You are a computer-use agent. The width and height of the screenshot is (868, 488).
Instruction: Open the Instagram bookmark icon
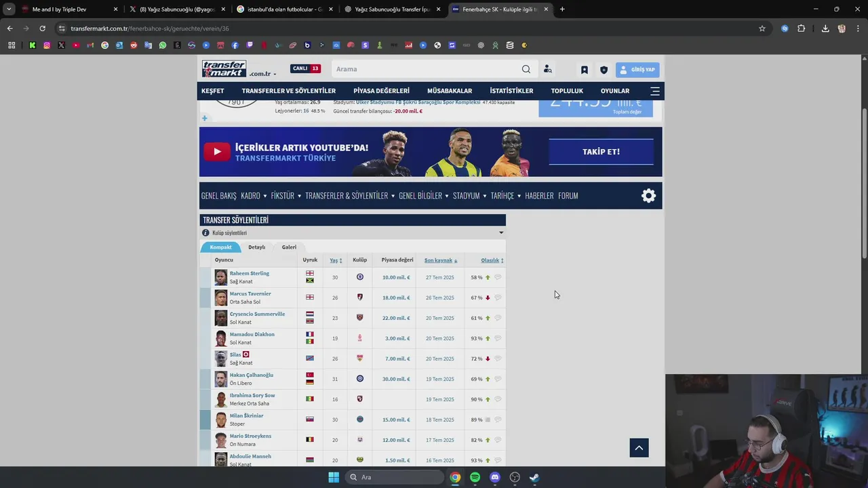pyautogui.click(x=47, y=45)
